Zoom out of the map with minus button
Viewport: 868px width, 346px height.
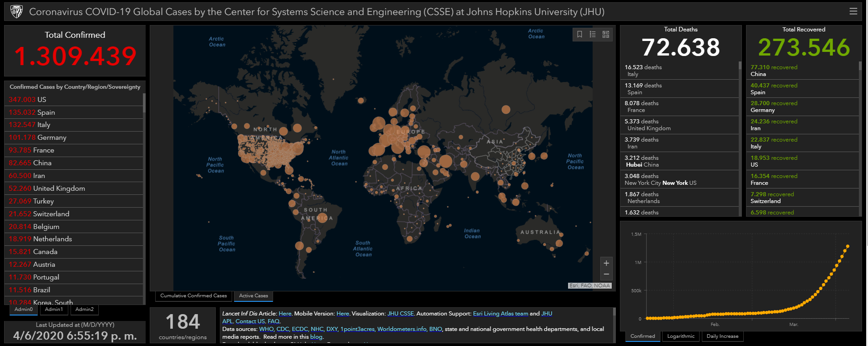[x=606, y=274]
